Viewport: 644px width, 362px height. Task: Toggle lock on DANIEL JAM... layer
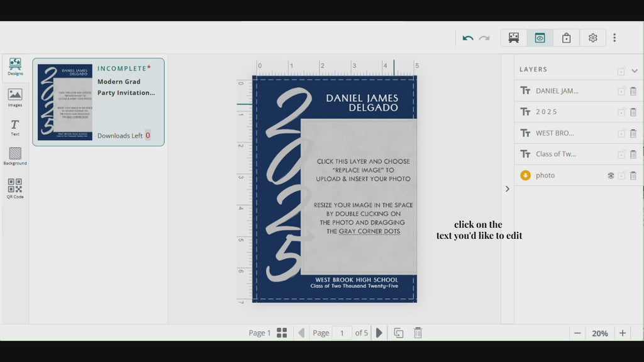click(x=621, y=91)
